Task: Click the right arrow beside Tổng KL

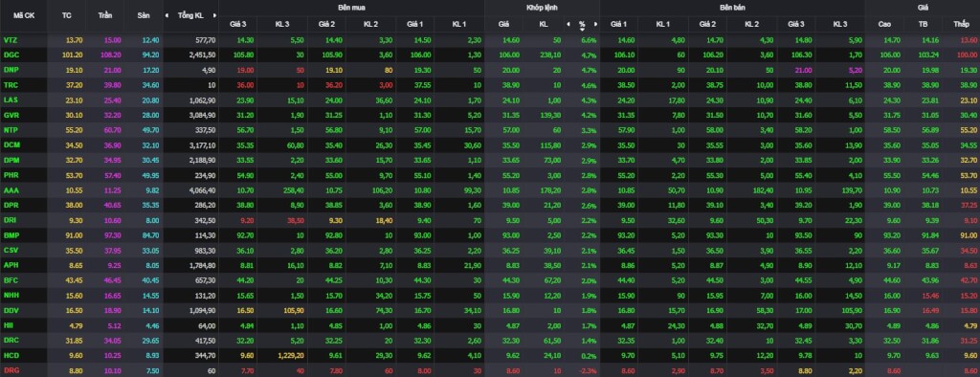Action: [x=215, y=15]
